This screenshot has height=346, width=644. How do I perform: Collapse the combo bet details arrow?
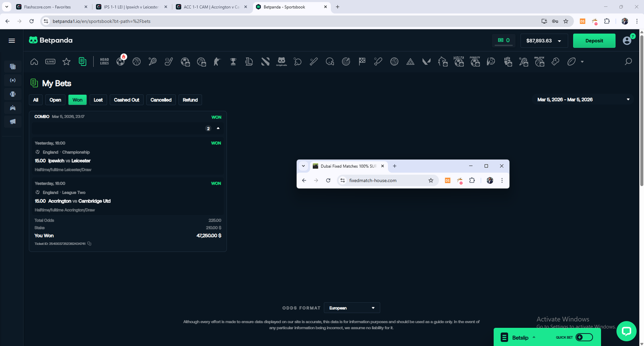(218, 128)
